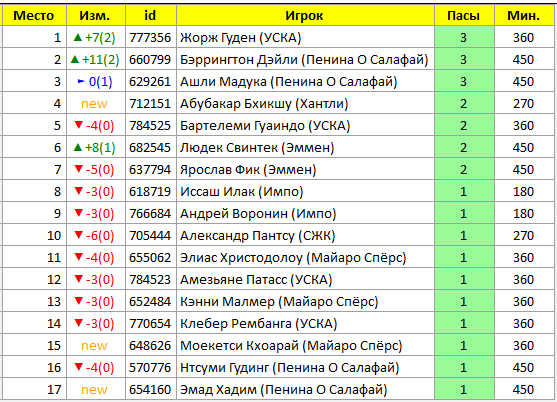Viewport: 557px width, 402px height.
Task: Click id cell 637794
Action: (x=150, y=170)
